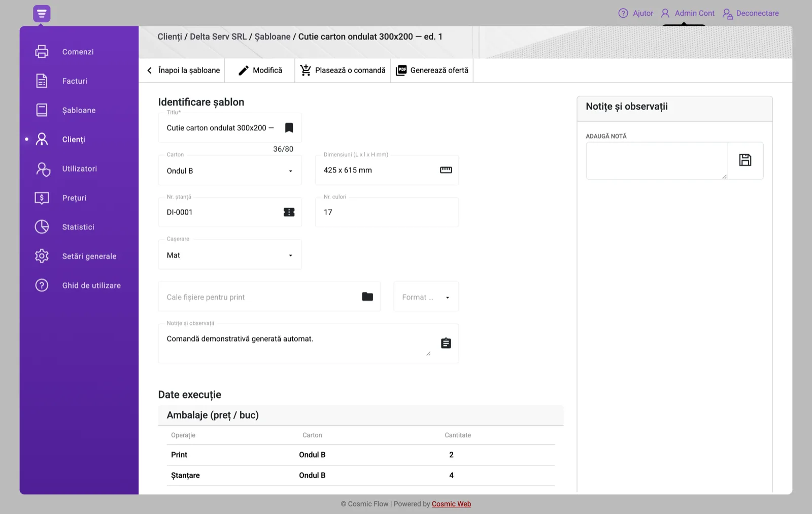Click the Adaugă notă text area
812x514 pixels.
coord(656,161)
